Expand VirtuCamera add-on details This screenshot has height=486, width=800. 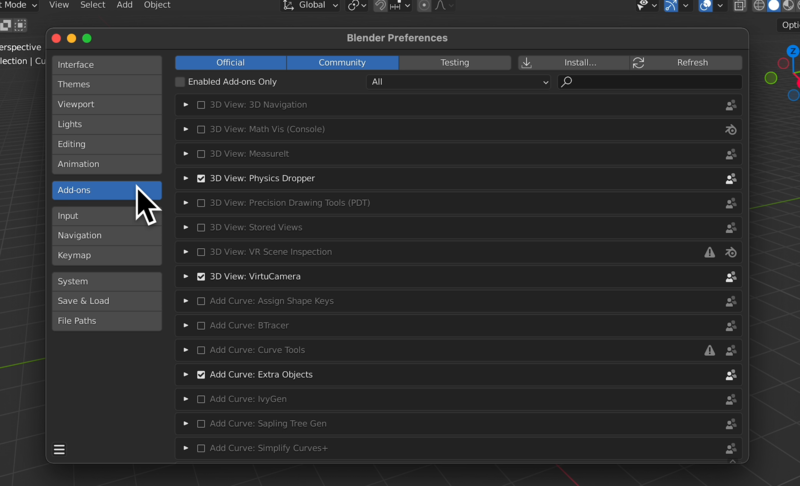coord(186,276)
